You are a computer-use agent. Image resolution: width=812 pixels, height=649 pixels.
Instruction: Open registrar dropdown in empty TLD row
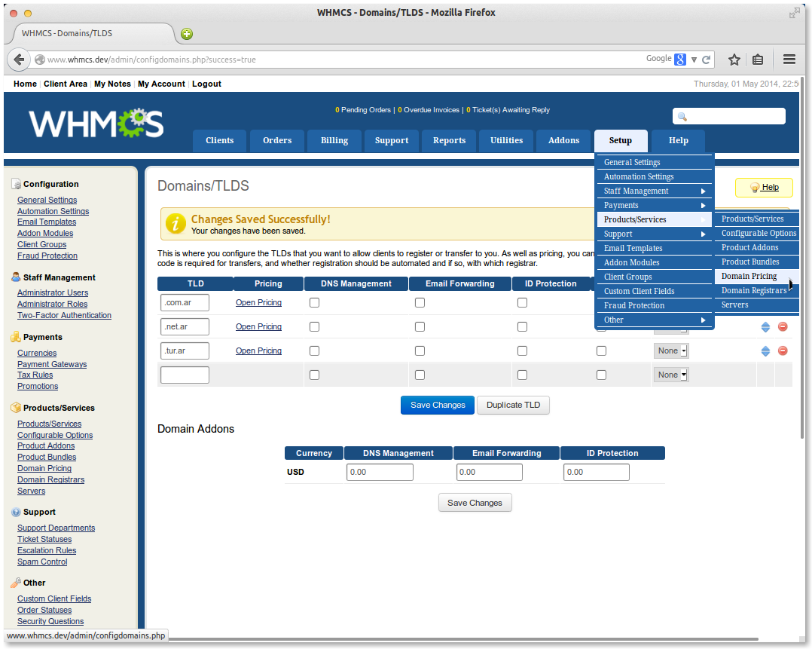click(671, 375)
